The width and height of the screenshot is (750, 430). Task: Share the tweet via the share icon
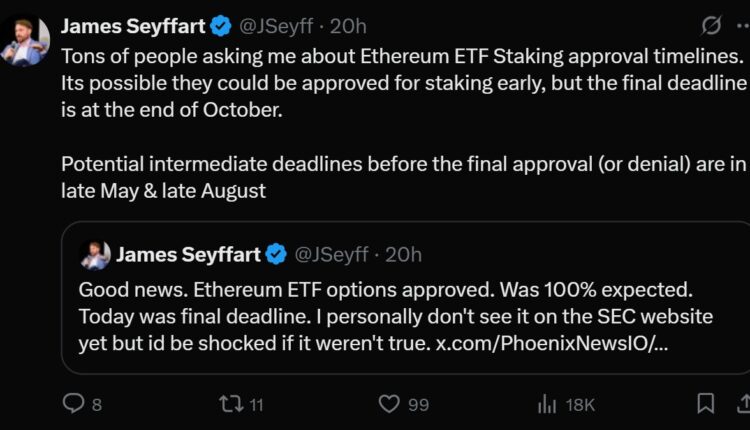[742, 404]
